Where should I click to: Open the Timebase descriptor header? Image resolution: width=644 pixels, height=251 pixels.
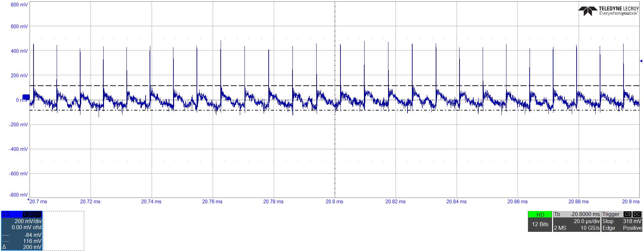577,214
